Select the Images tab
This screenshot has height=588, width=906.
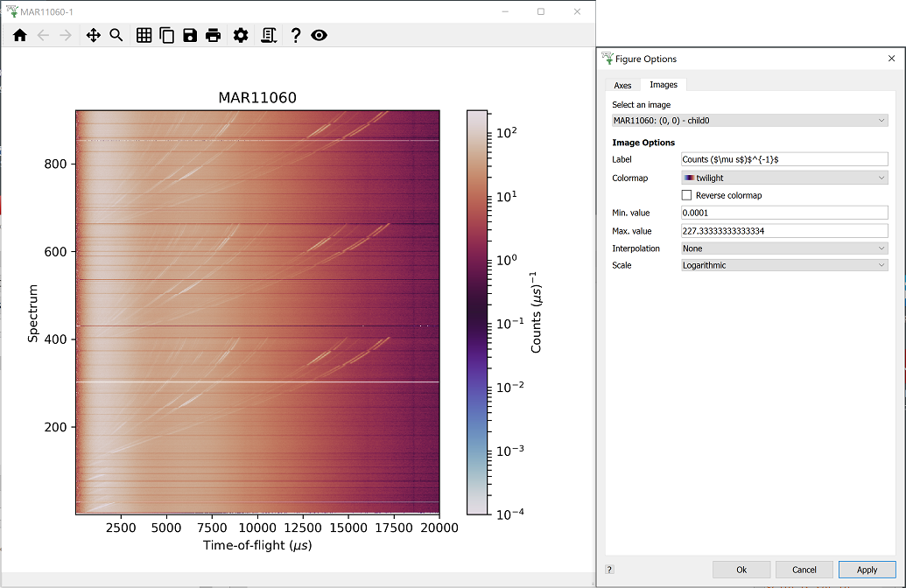663,85
